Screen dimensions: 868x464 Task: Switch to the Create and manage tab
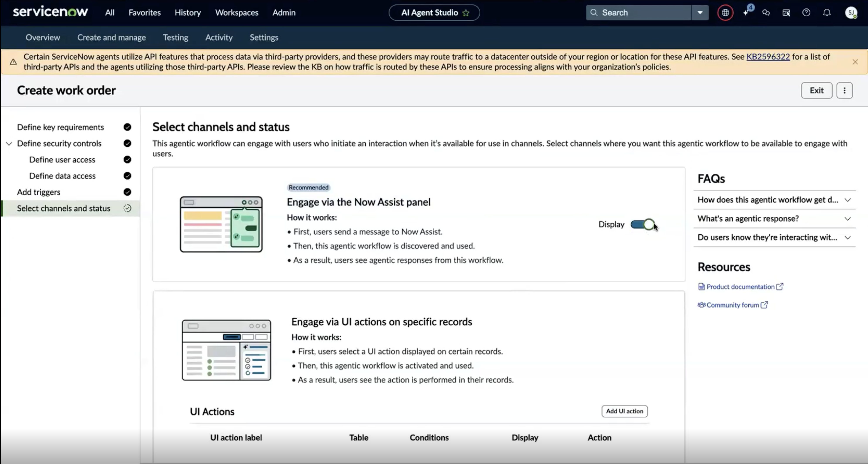coord(112,37)
